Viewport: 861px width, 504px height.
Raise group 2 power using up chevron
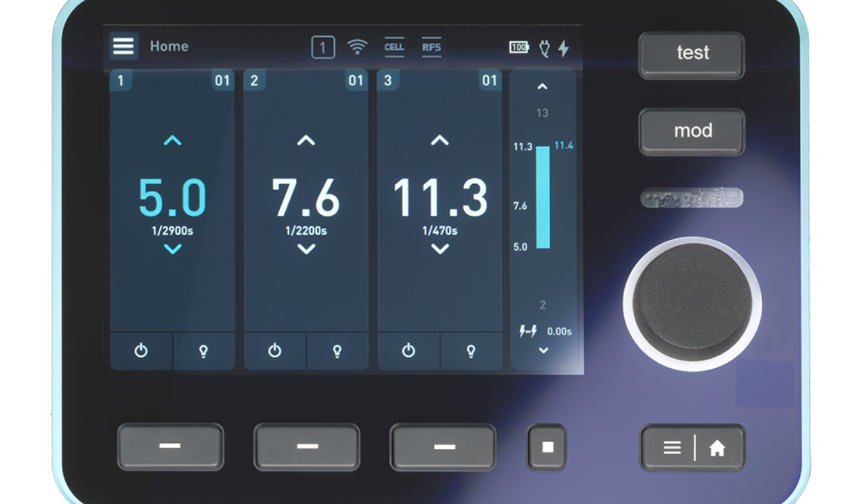[x=306, y=140]
